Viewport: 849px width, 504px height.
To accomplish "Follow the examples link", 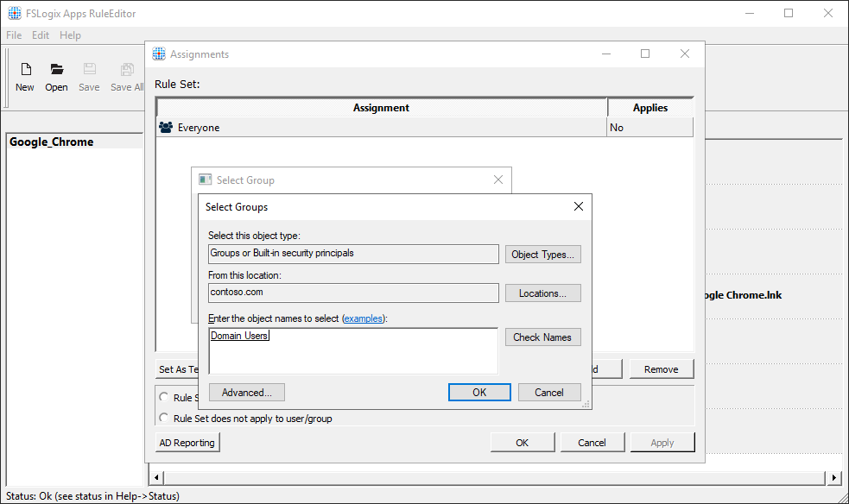I will [364, 318].
